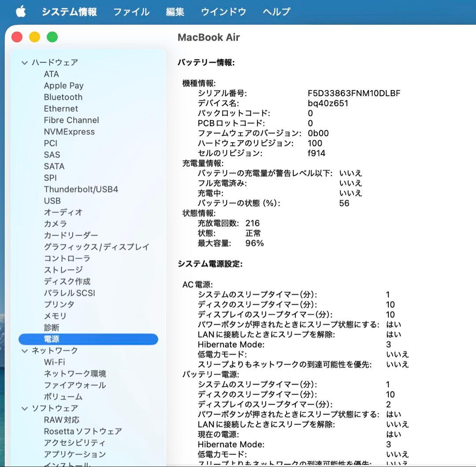Select ストレージ in the sidebar

63,270
